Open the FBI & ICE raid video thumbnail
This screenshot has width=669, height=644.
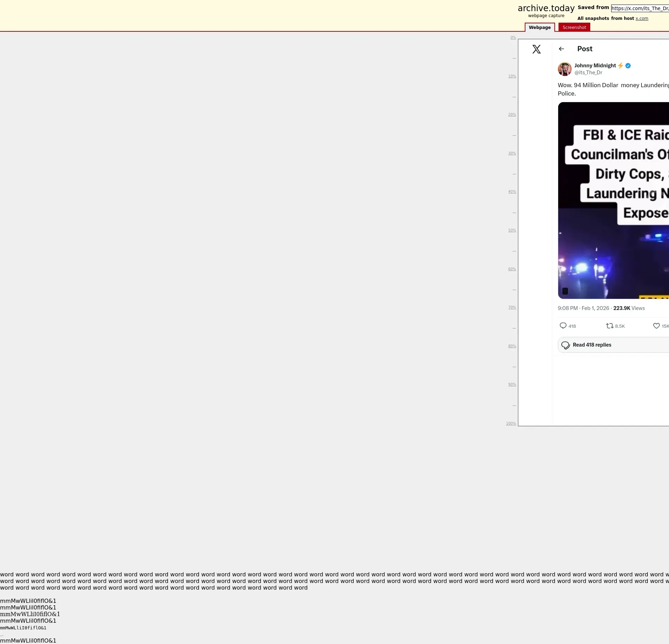click(613, 200)
